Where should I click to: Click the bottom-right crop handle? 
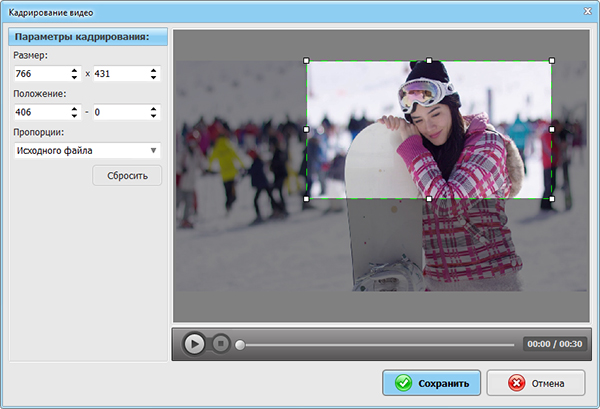(x=552, y=199)
